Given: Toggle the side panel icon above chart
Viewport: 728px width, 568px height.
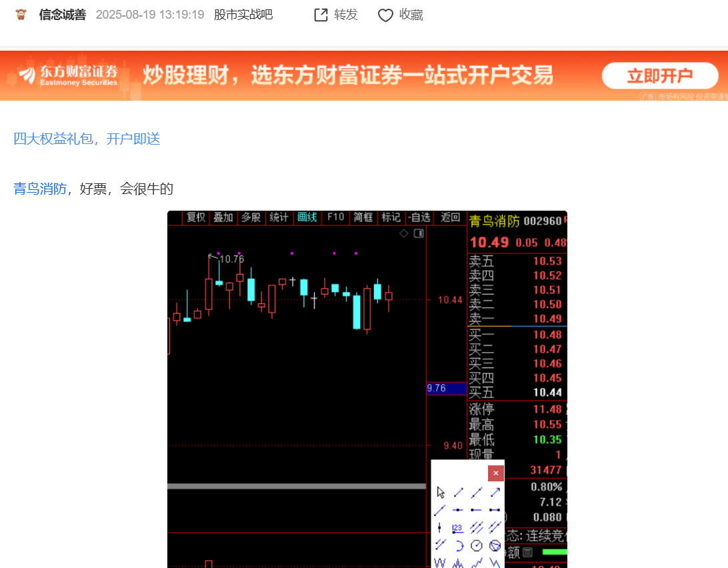Looking at the screenshot, I should (419, 233).
